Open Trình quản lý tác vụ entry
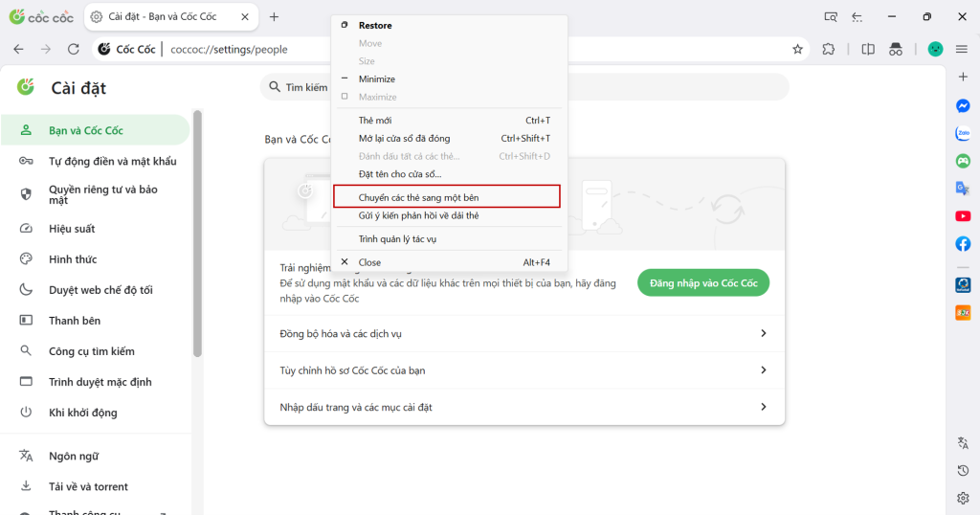The width and height of the screenshot is (980, 515). click(449, 238)
